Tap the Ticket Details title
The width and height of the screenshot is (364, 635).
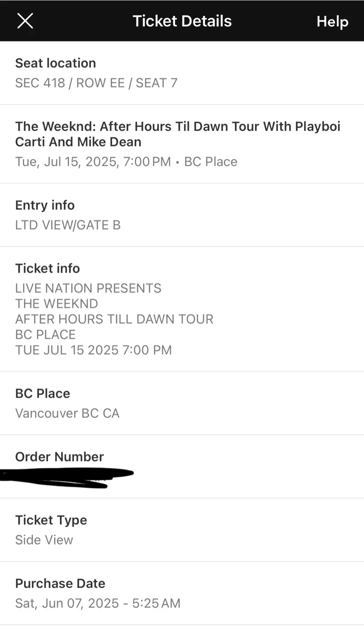182,21
